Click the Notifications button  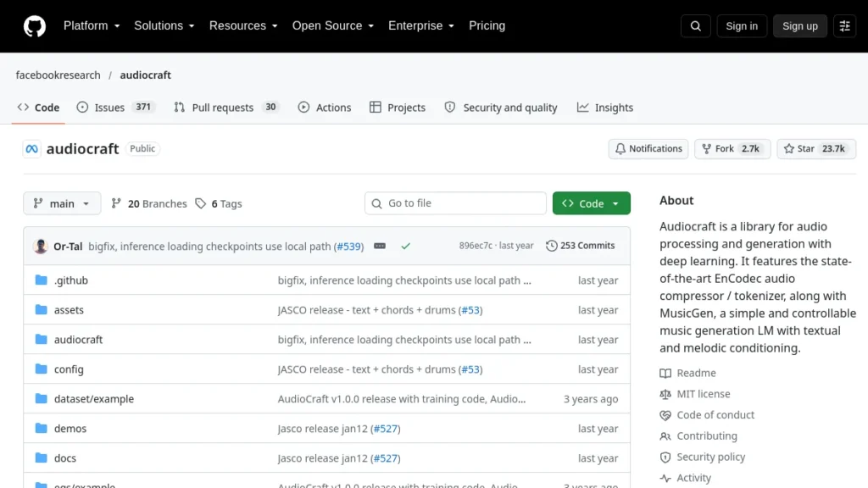[648, 149]
